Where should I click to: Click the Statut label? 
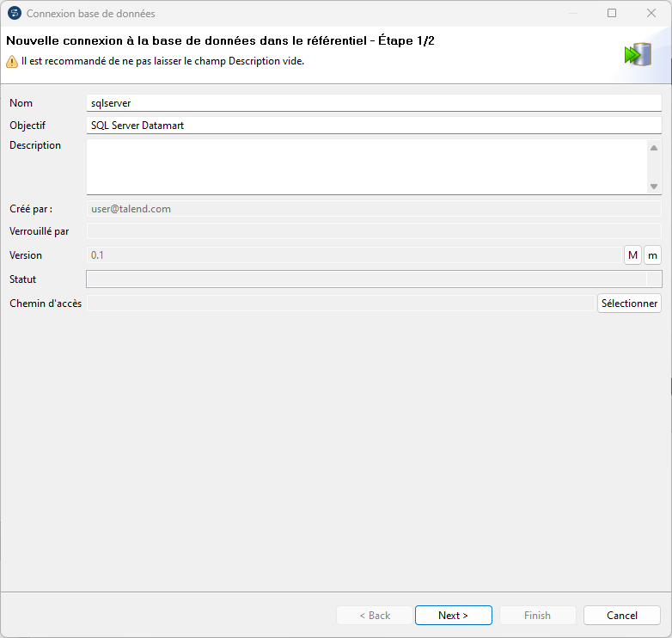click(22, 279)
